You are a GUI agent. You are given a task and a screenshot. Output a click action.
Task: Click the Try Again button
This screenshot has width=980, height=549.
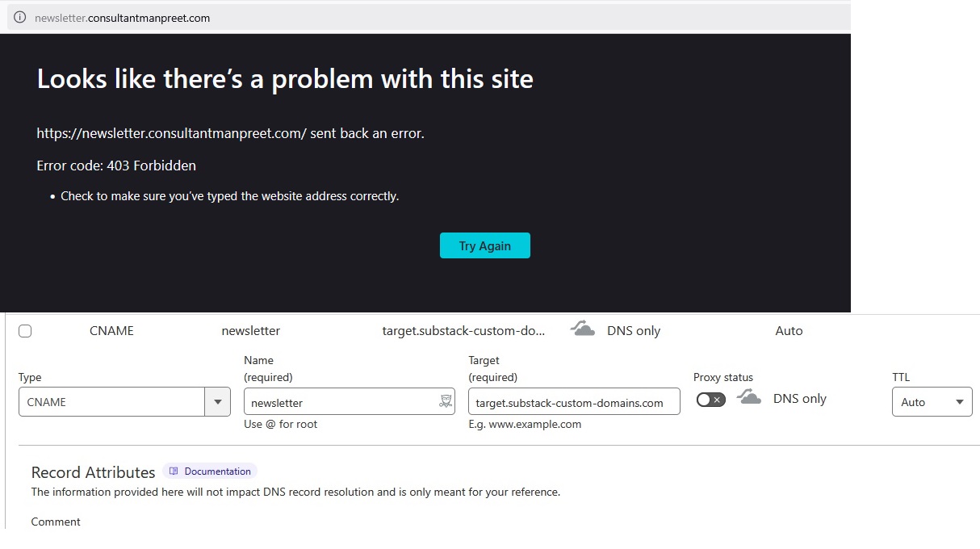click(x=485, y=245)
